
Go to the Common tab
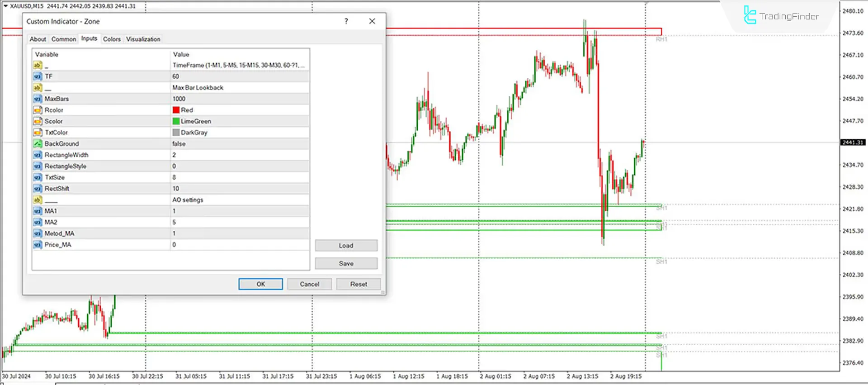(64, 39)
